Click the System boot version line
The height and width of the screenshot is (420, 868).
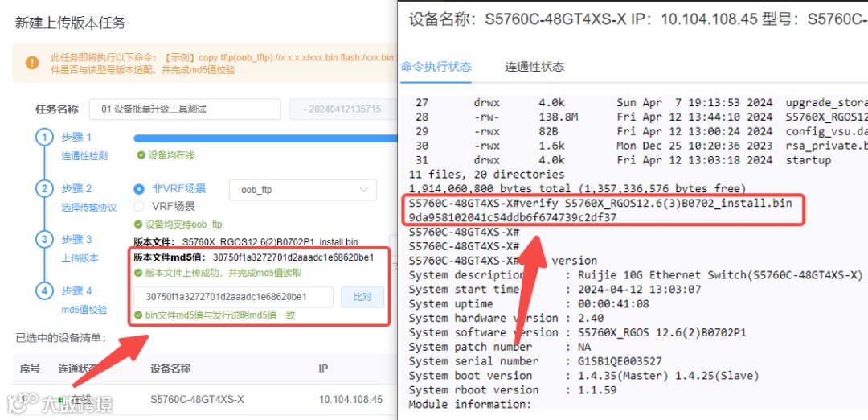[583, 376]
